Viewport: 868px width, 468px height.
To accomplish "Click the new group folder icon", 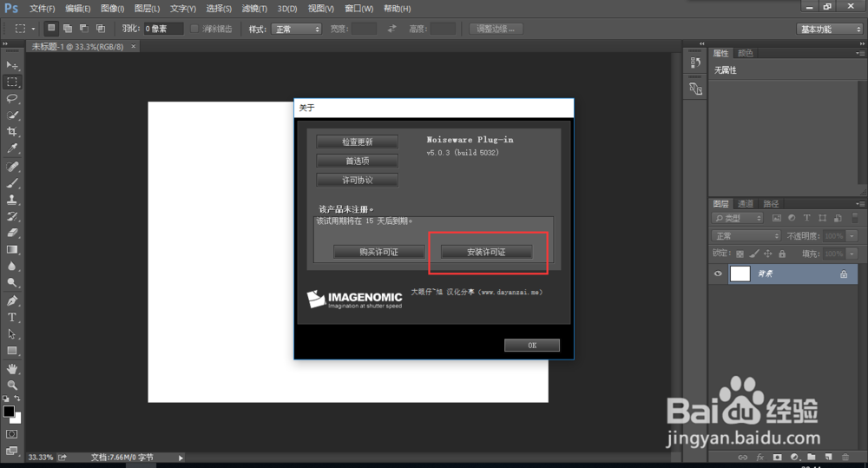I will pyautogui.click(x=811, y=458).
